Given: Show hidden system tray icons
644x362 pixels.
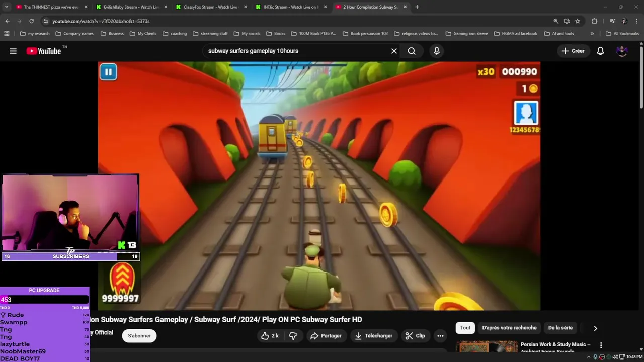Looking at the screenshot, I should click(589, 357).
